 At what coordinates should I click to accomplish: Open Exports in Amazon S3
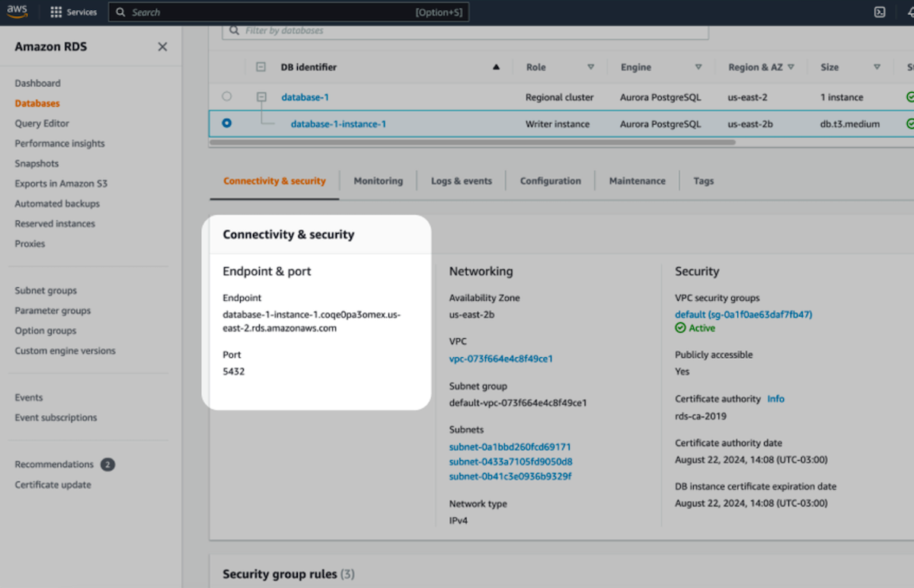click(61, 184)
